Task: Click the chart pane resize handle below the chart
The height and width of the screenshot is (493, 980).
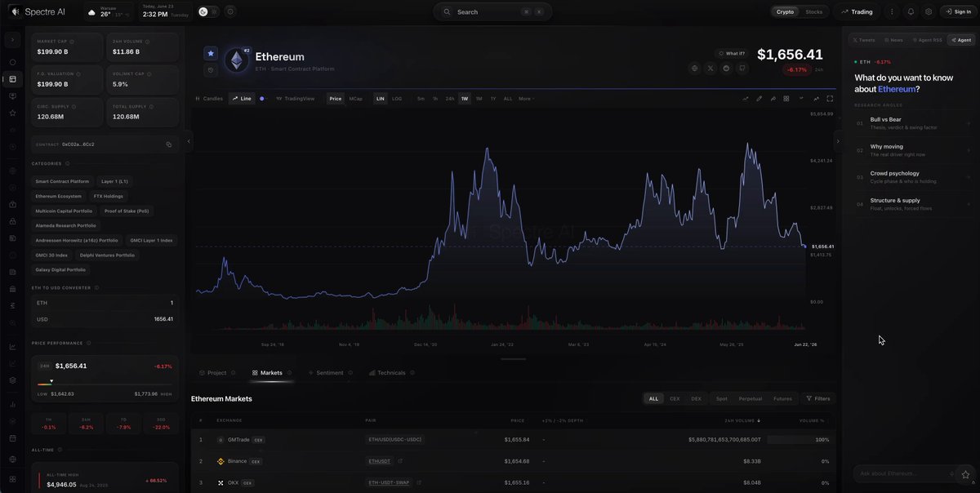Action: click(x=514, y=358)
